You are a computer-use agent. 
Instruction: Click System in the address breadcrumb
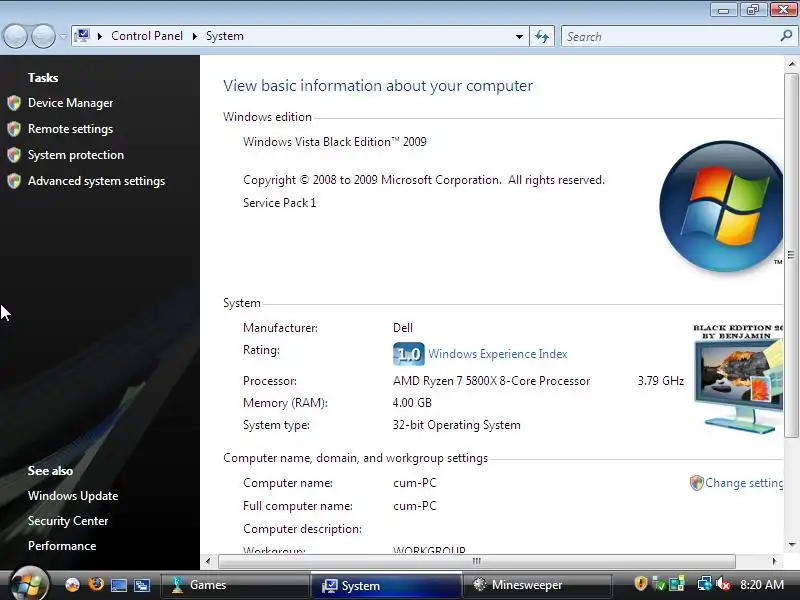coord(224,36)
